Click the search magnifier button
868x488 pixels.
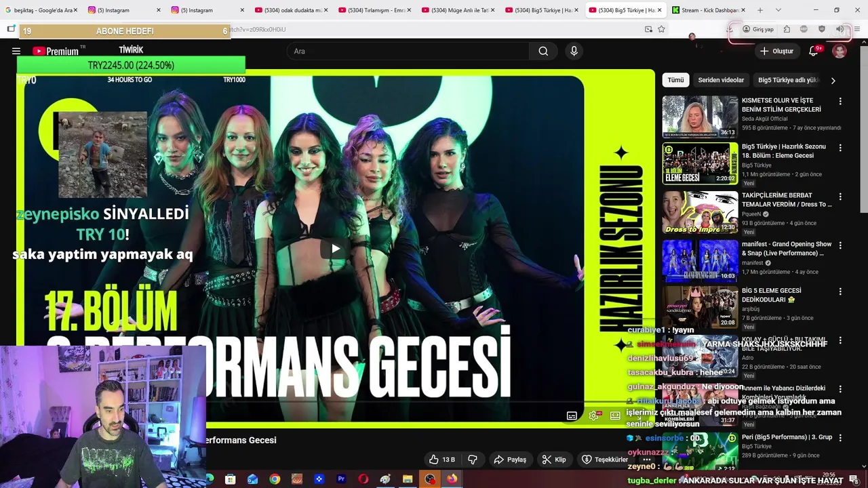coord(543,51)
